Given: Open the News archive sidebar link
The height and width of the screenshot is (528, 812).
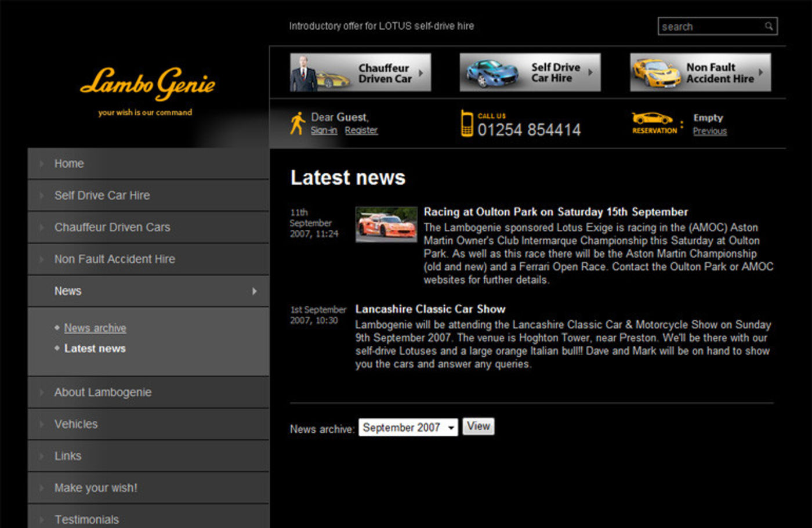Looking at the screenshot, I should pos(95,328).
